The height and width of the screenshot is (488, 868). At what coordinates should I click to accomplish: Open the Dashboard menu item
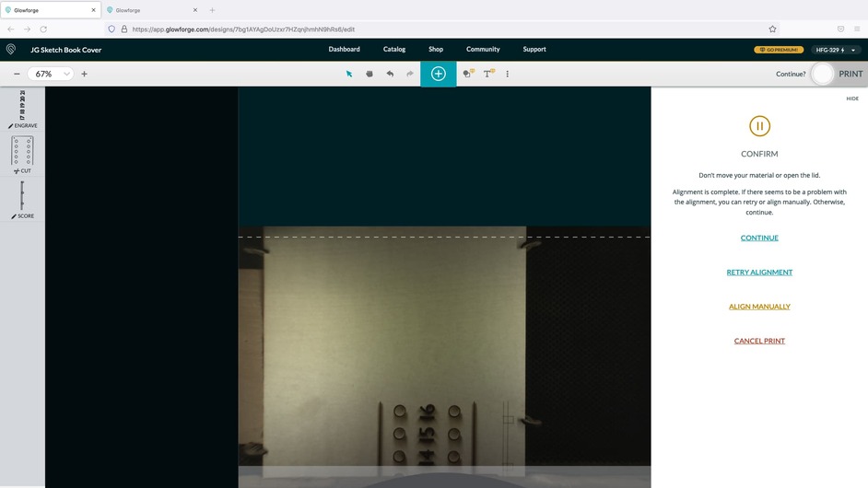pyautogui.click(x=344, y=50)
